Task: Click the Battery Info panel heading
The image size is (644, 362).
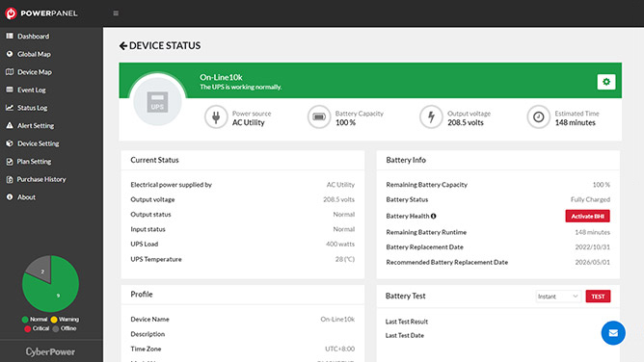Action: pos(406,160)
